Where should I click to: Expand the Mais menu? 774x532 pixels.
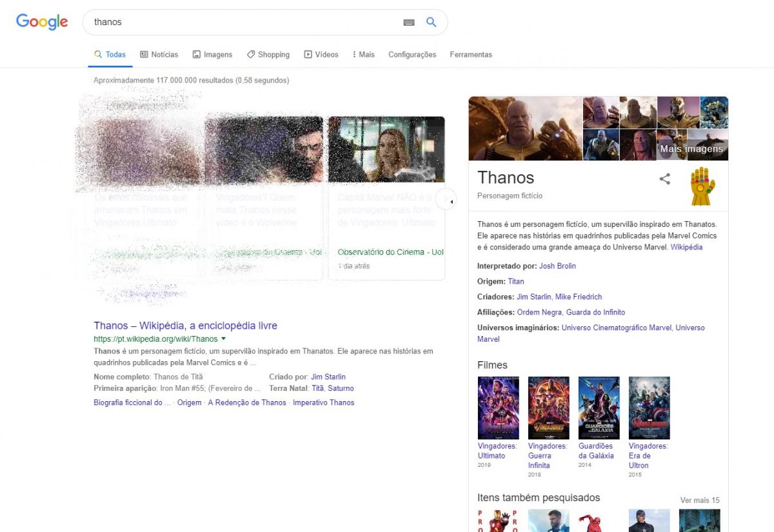(364, 55)
